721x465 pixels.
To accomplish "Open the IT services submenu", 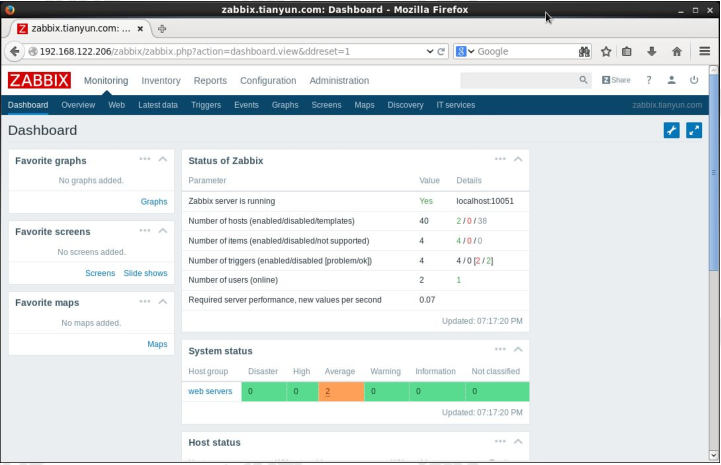I will click(x=456, y=105).
